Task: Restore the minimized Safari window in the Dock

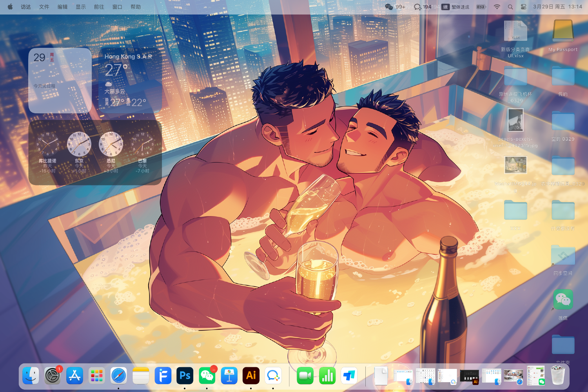Action: (514, 376)
